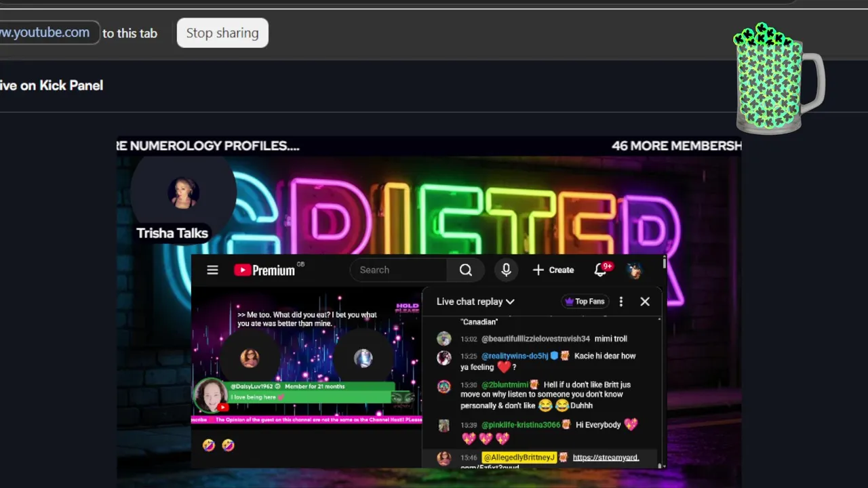Open the Create button menu
Image resolution: width=868 pixels, height=488 pixels.
pyautogui.click(x=553, y=270)
